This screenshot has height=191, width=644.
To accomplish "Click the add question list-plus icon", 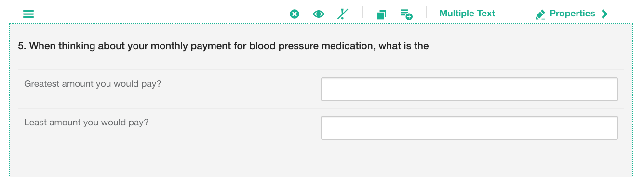I will (406, 14).
